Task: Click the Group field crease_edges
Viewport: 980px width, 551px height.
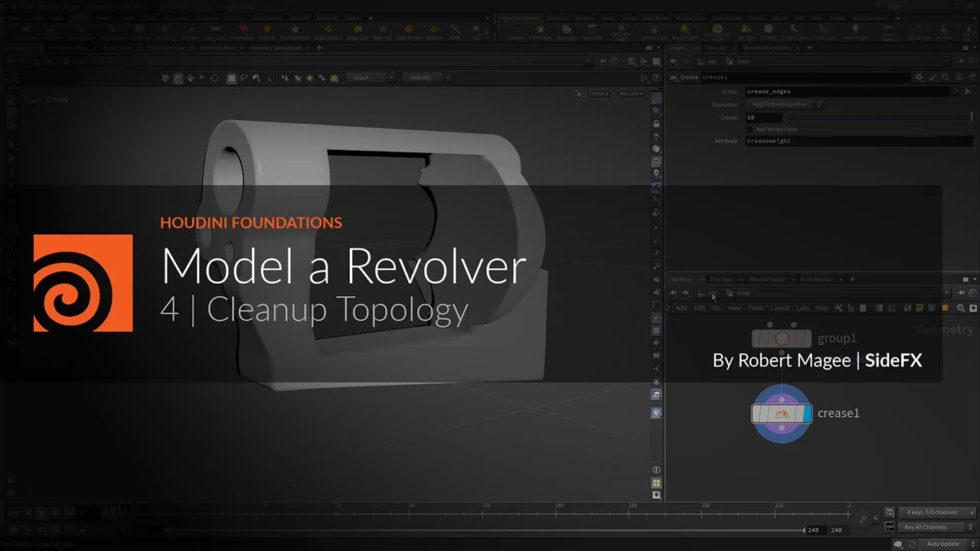Action: click(848, 92)
